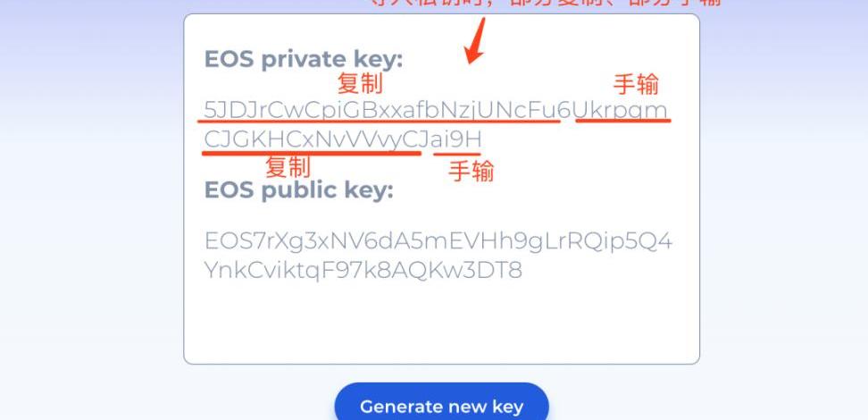Click the red 复制 label below the private key
This screenshot has width=868, height=420.
click(x=288, y=167)
